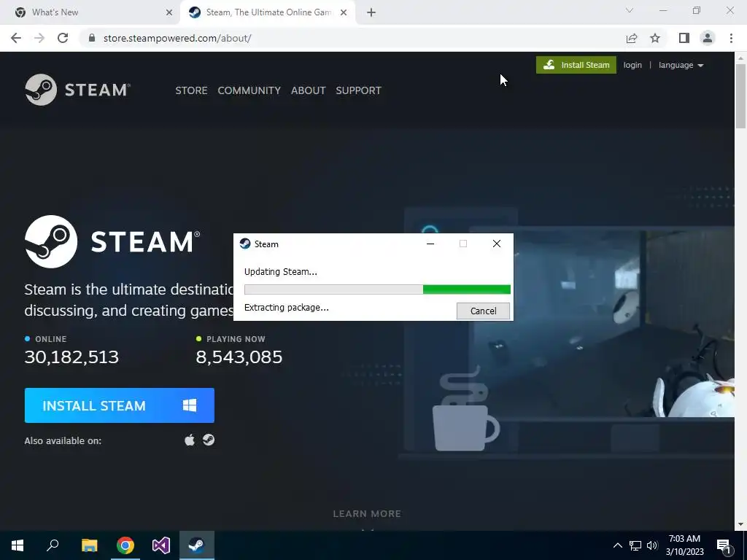This screenshot has width=747, height=560.
Task: Click the 8,543,085 playing now count
Action: (x=239, y=357)
